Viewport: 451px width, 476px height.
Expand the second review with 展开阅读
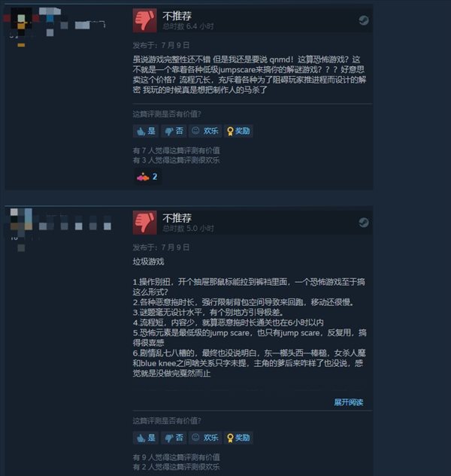[349, 402]
